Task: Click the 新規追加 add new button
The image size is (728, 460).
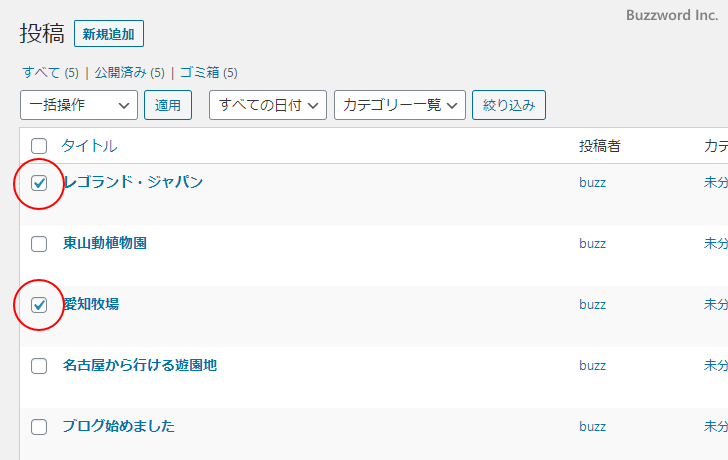Action: (x=109, y=34)
